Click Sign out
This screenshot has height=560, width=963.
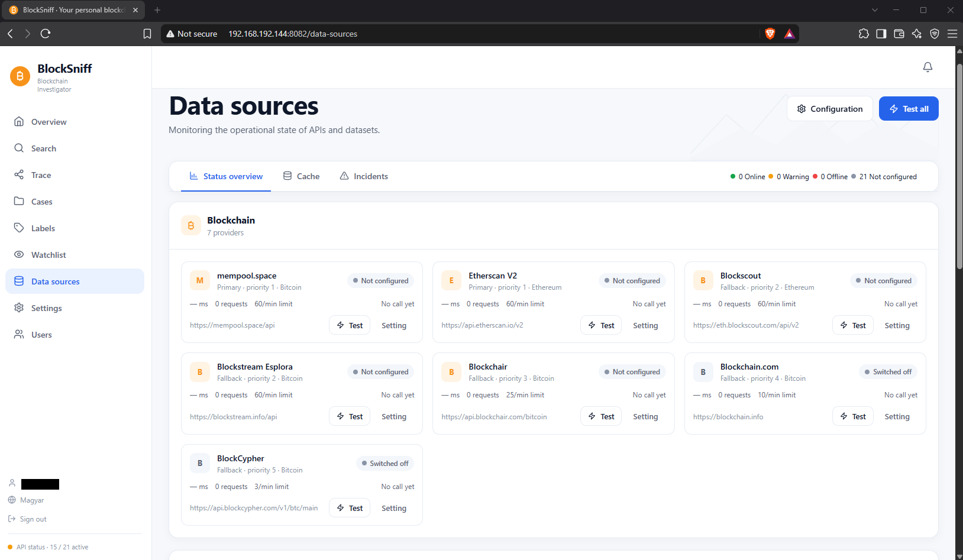[27, 519]
